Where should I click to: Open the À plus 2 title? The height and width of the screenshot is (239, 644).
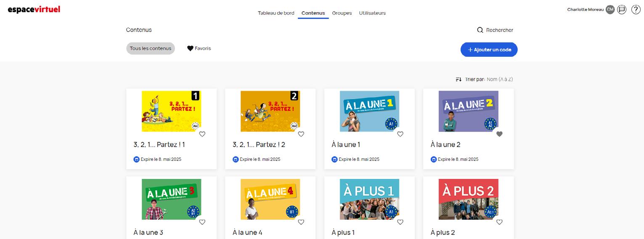[x=443, y=232]
